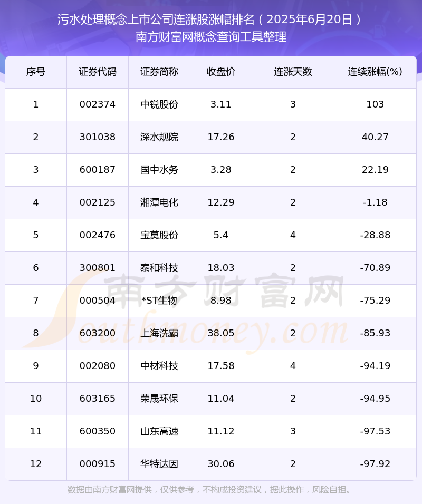The height and width of the screenshot is (504, 422).
Task: Click the 22.19 gain value
Action: (375, 170)
